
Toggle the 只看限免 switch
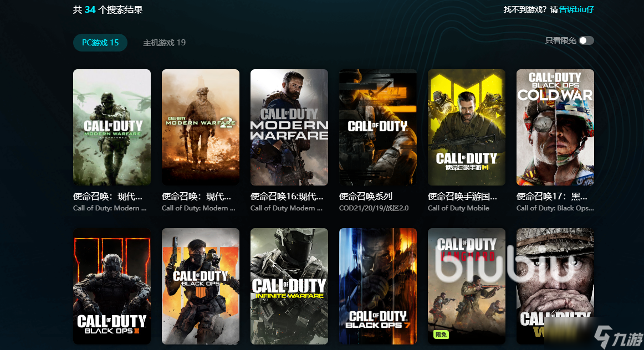tap(586, 40)
